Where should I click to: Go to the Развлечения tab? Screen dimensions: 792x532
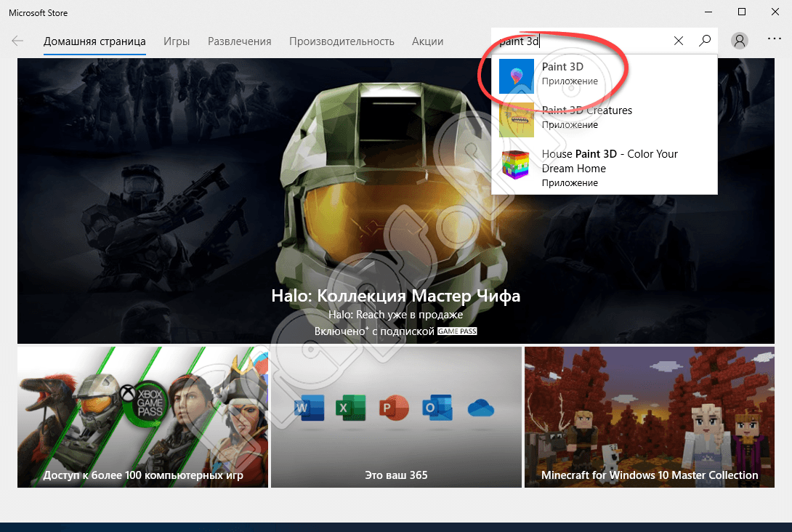[x=239, y=41]
